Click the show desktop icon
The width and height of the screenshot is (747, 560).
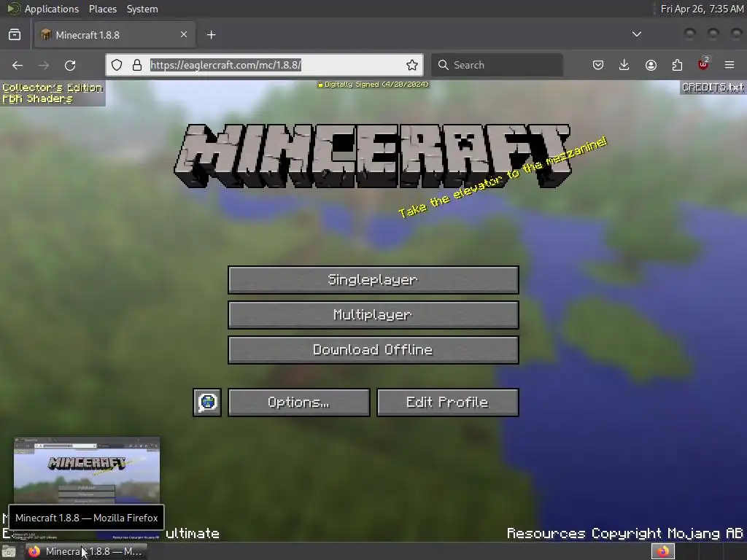point(9,551)
